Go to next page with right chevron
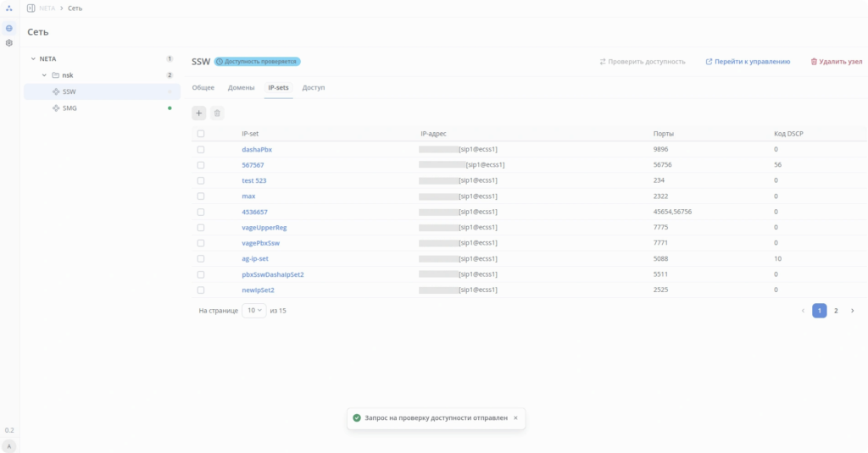 853,311
